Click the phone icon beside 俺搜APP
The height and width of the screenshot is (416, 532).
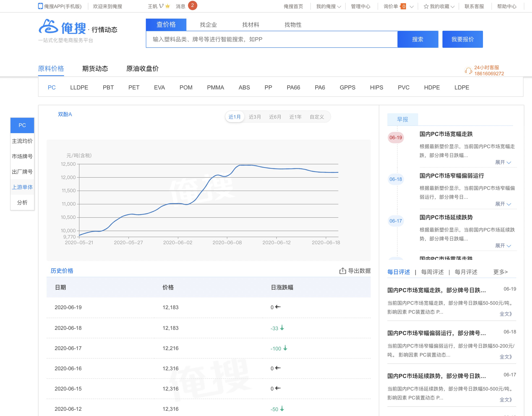pos(40,6)
